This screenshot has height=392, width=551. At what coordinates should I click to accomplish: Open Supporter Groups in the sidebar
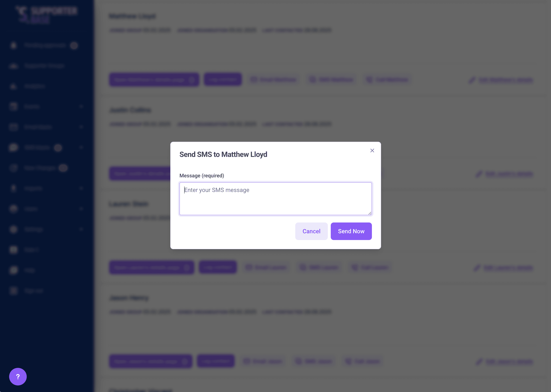point(44,66)
